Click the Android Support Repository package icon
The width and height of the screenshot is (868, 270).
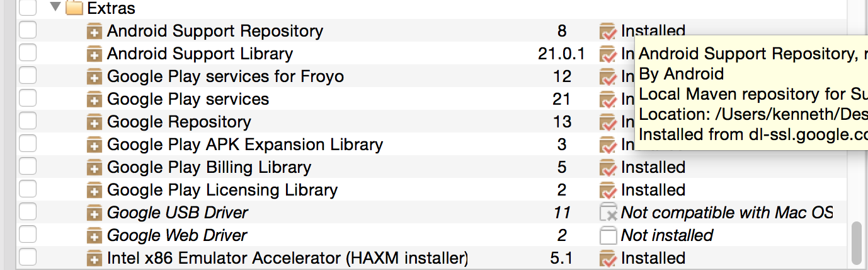pos(94,31)
